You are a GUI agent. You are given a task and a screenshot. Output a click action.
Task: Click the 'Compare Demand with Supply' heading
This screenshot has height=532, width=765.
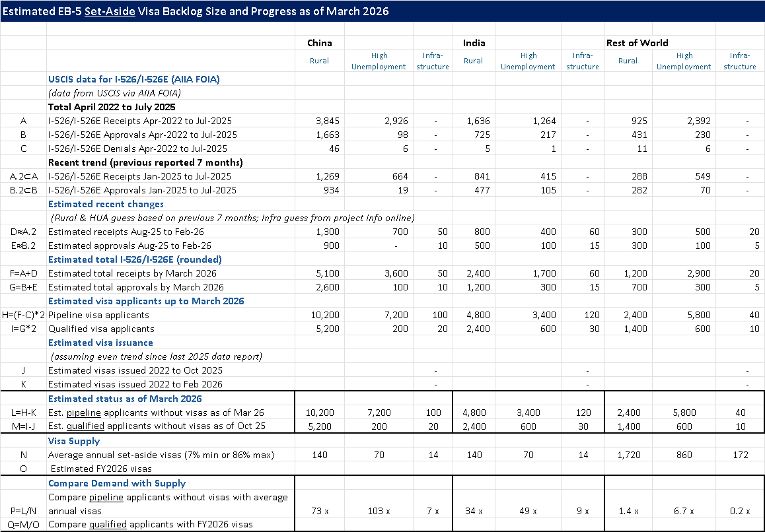click(117, 483)
